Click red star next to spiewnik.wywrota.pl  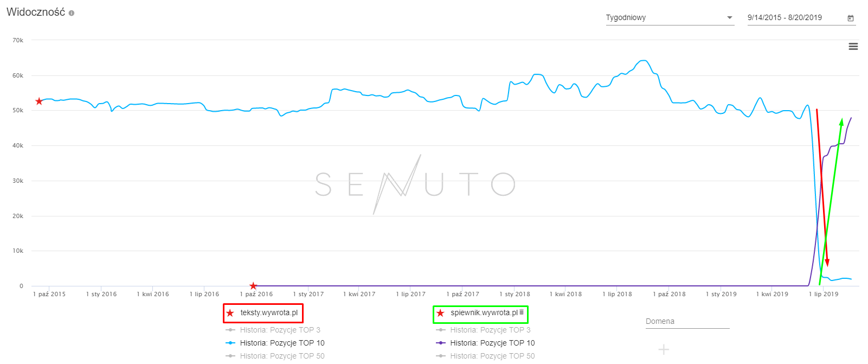tap(440, 313)
